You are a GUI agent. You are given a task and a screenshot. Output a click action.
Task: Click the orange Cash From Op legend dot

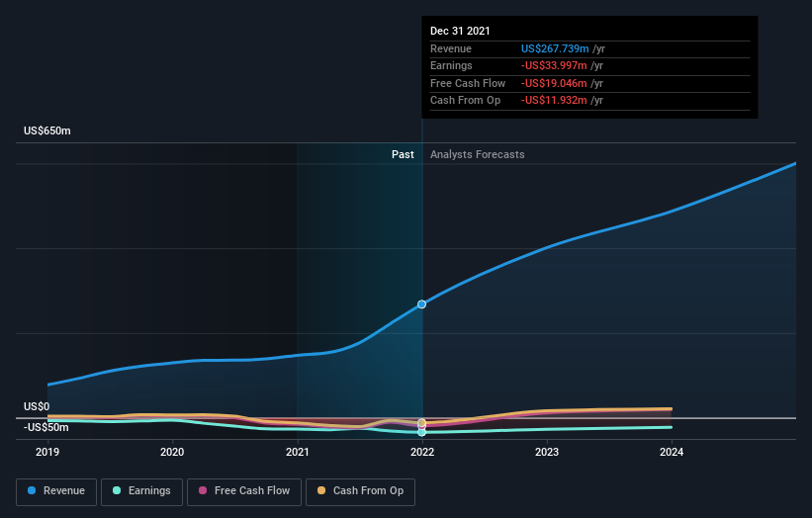point(321,490)
